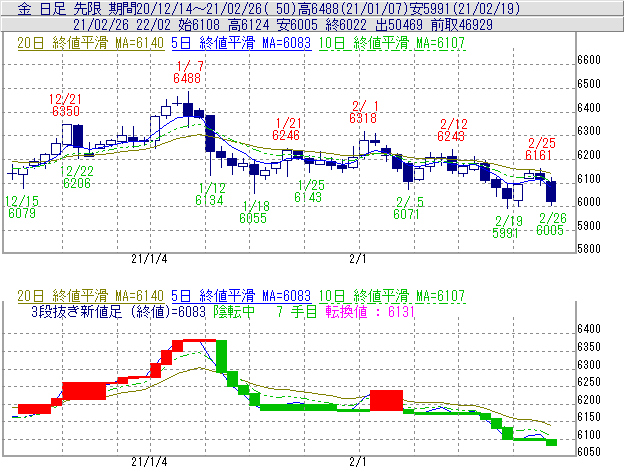Click the 転換値 : 6131 reversal value

pyautogui.click(x=370, y=311)
